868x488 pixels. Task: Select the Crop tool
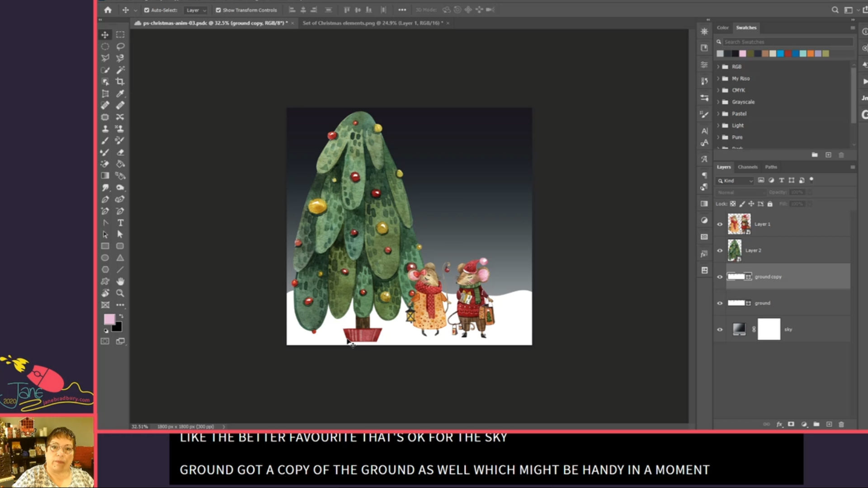[x=120, y=82]
